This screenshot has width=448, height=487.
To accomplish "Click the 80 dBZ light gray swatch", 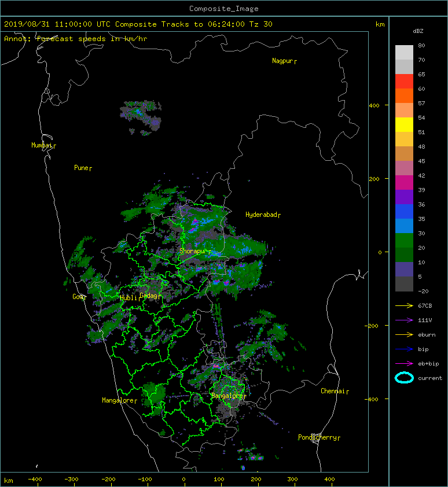I will pyautogui.click(x=404, y=52).
